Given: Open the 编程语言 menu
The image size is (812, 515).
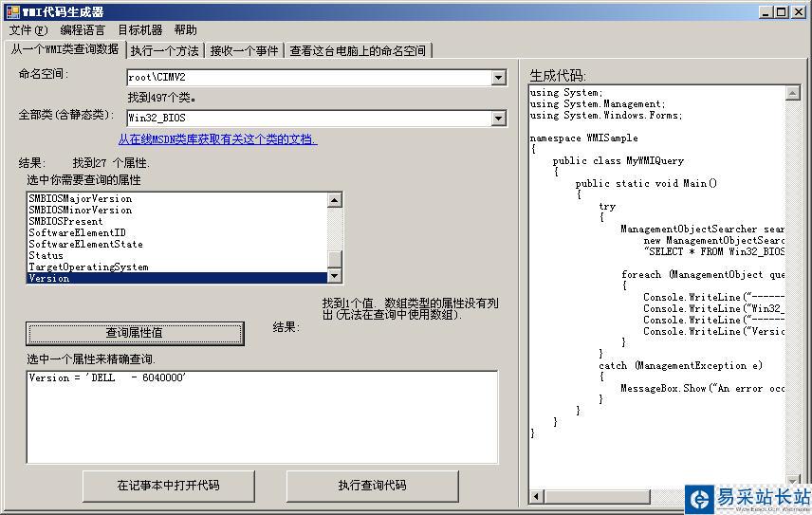Looking at the screenshot, I should click(83, 30).
